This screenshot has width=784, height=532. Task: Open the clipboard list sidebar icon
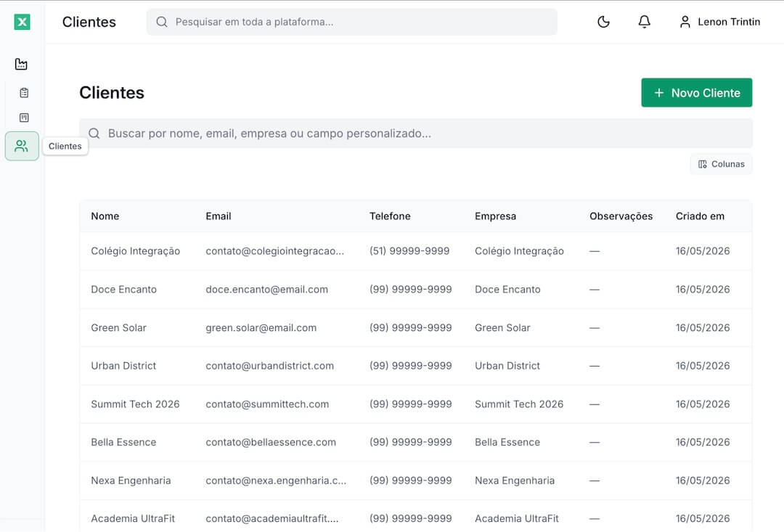24,92
